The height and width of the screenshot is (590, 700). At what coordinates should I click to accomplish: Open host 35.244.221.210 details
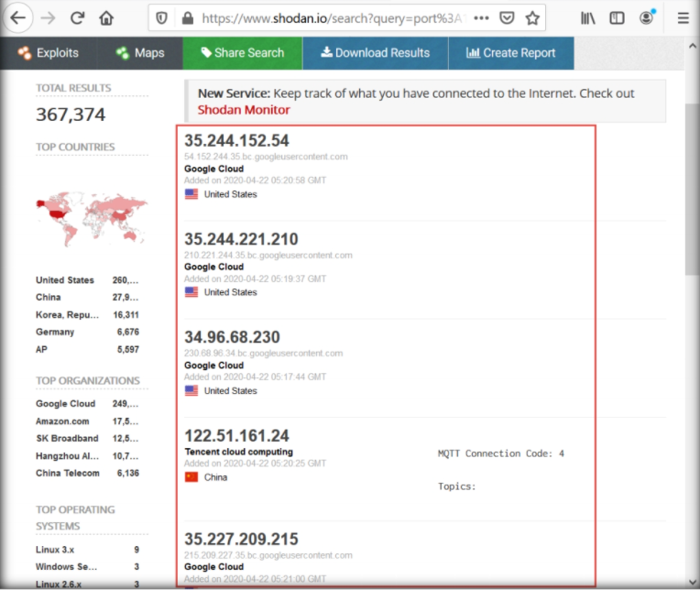(x=241, y=239)
